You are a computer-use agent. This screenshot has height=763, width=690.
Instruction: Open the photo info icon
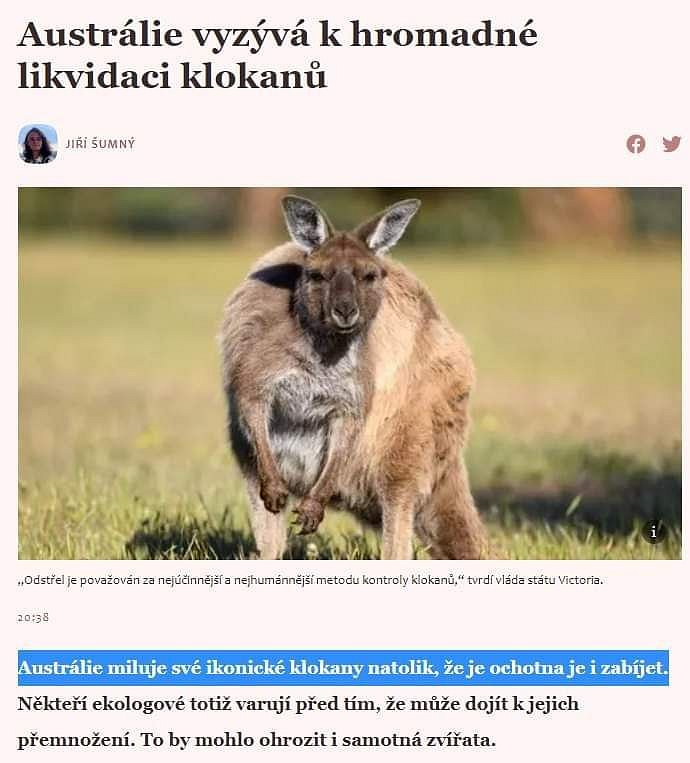654,532
